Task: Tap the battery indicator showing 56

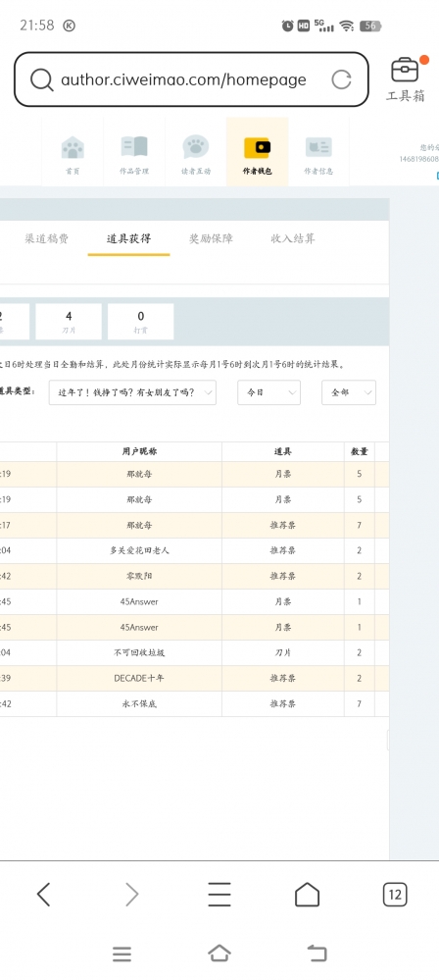Action: coord(370,26)
